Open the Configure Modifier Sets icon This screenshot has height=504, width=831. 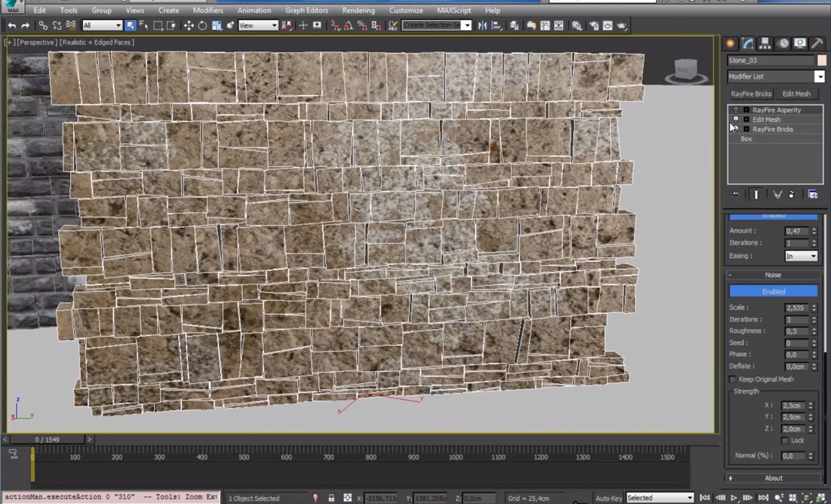click(813, 195)
